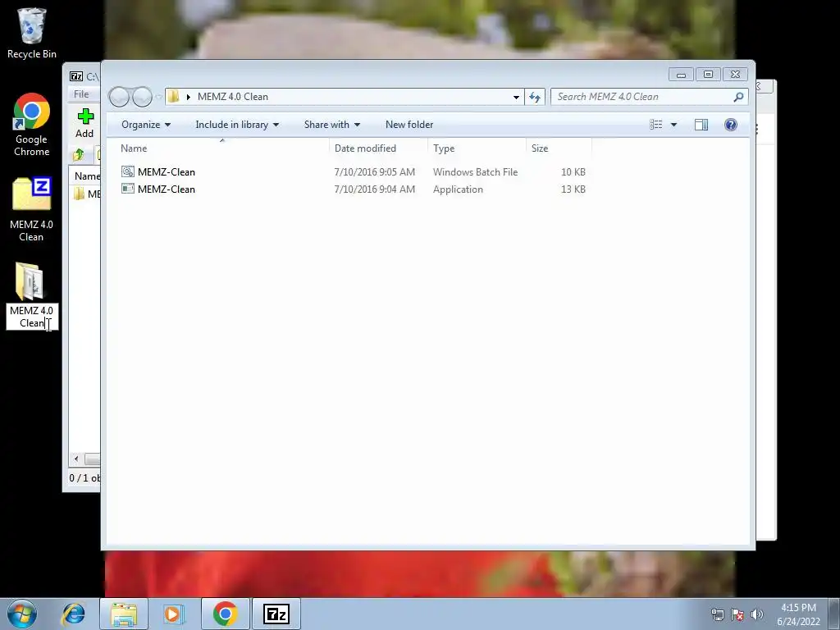Click the 10 KB size cell

coord(573,172)
